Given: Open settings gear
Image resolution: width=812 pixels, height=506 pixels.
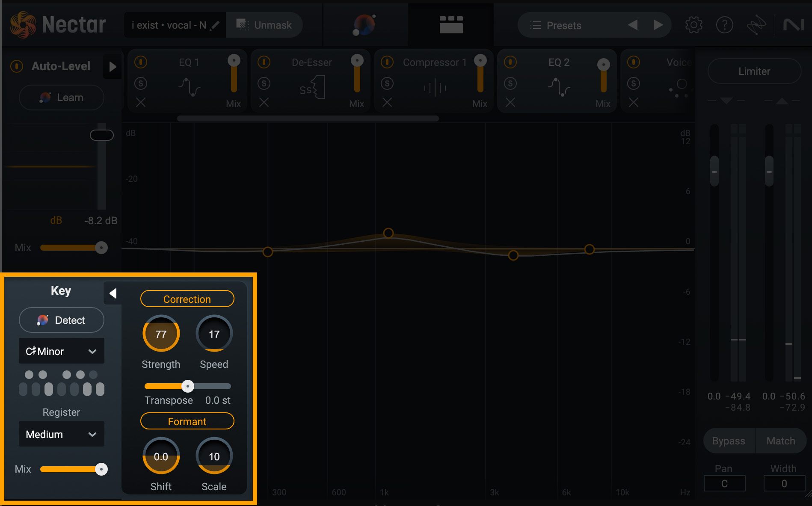Looking at the screenshot, I should pos(693,25).
